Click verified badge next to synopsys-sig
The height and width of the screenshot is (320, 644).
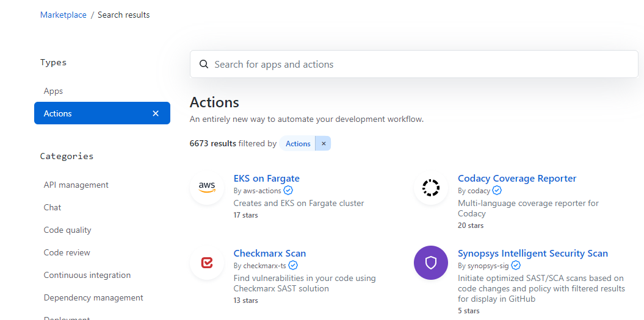click(516, 265)
